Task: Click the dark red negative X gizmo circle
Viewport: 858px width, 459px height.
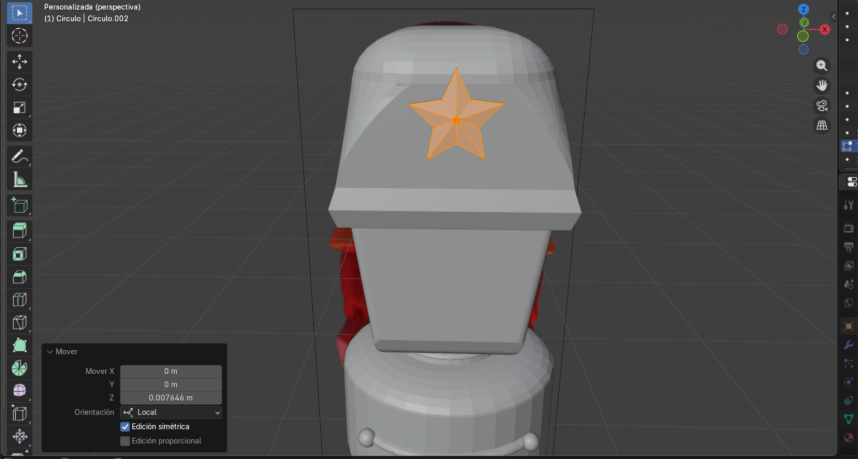Action: tap(782, 29)
